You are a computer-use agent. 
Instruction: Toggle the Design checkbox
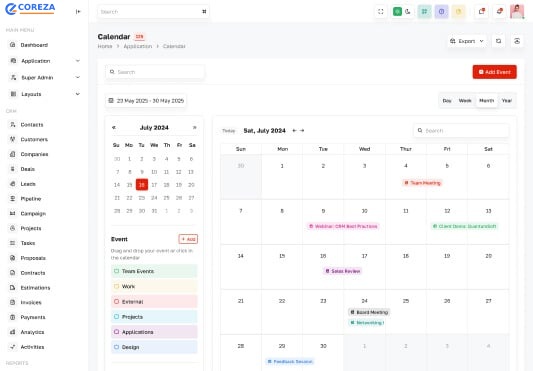tap(116, 347)
